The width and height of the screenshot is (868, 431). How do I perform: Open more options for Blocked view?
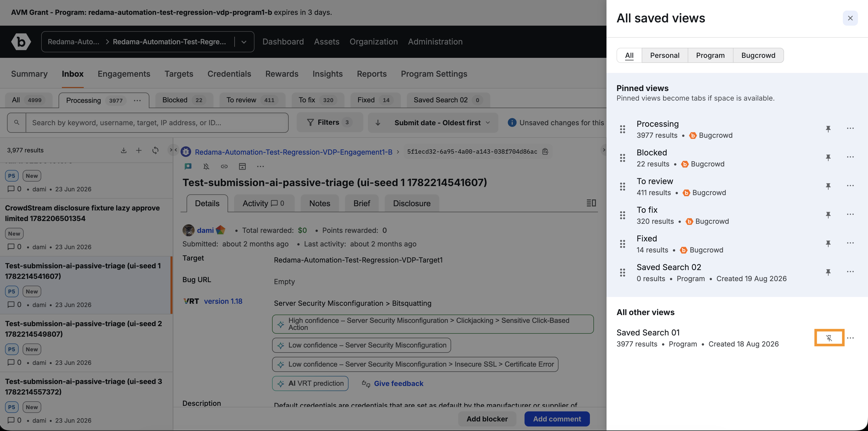tap(850, 157)
